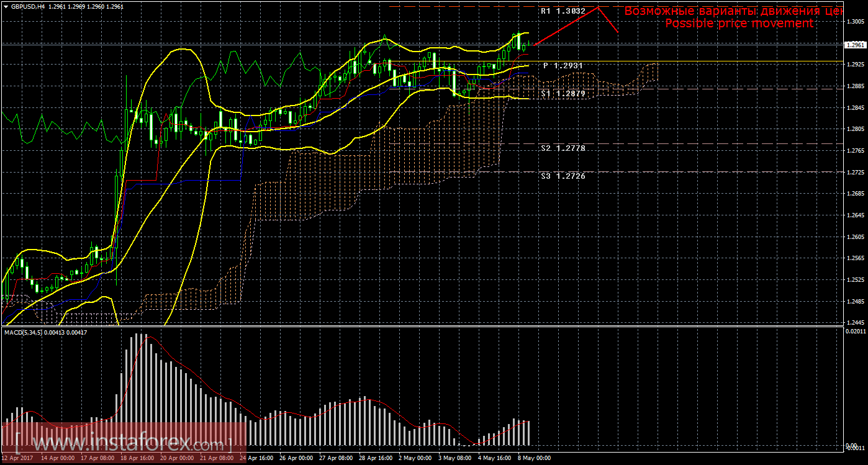Click the triangle arrow beside GBPUSD,H4
Image resolution: width=868 pixels, height=465 pixels.
coord(5,6)
